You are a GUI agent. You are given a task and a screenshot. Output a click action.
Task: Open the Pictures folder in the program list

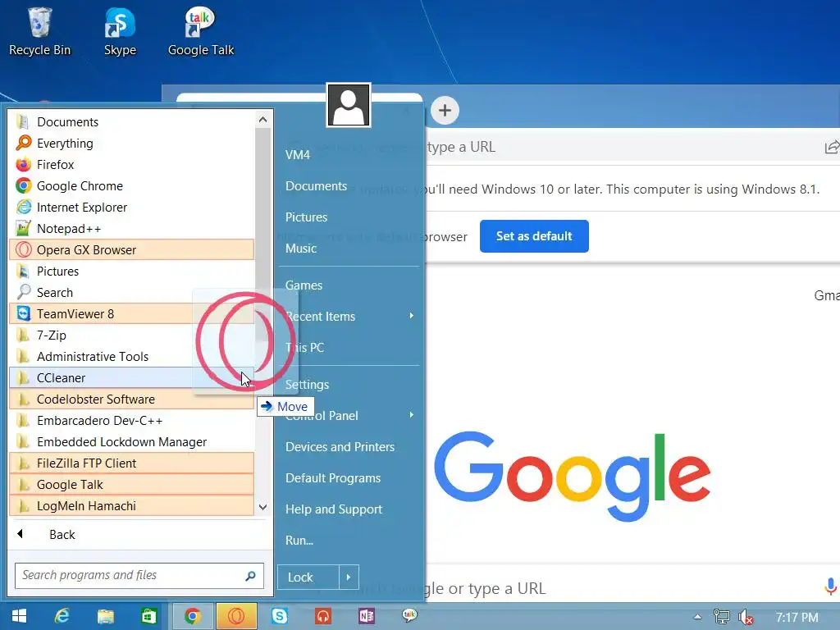pos(131,271)
